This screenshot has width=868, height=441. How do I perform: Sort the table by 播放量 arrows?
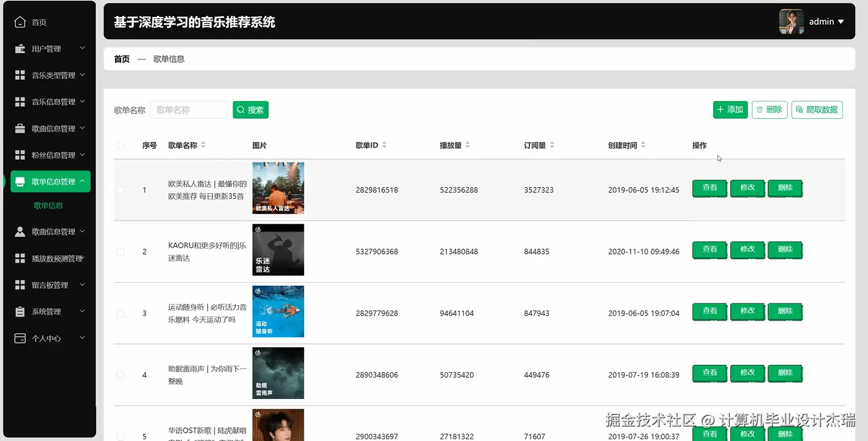(468, 145)
